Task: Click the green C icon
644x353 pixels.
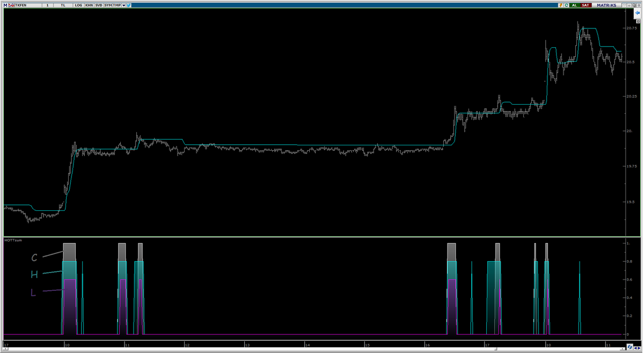Action: (567, 5)
